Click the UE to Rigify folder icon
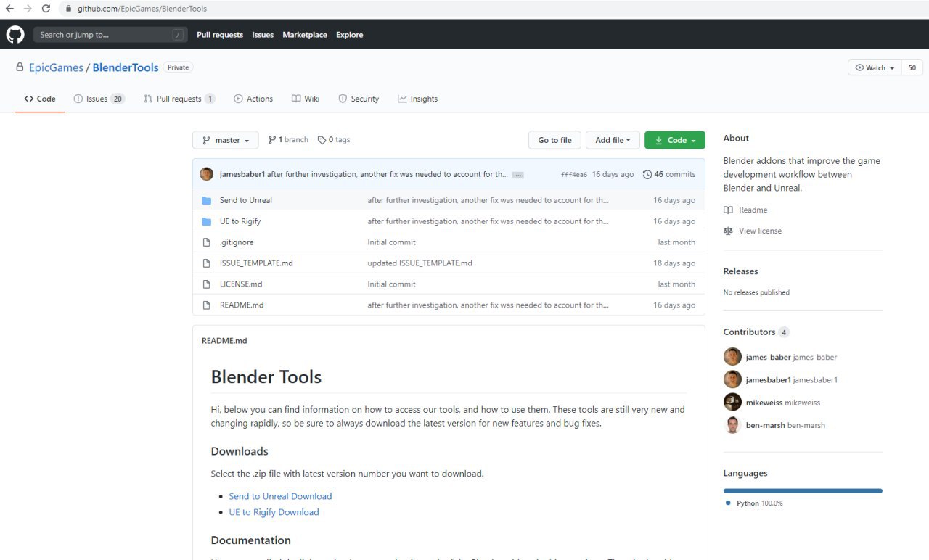 [206, 221]
